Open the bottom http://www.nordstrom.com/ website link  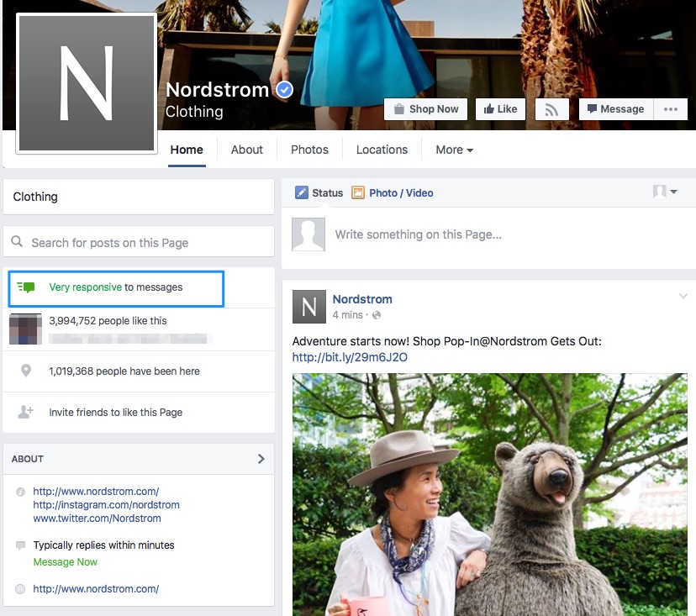(x=96, y=589)
